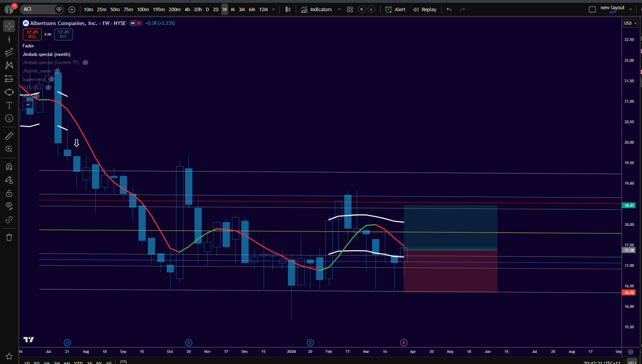Enable magnet mode in left toolbar

9,167
